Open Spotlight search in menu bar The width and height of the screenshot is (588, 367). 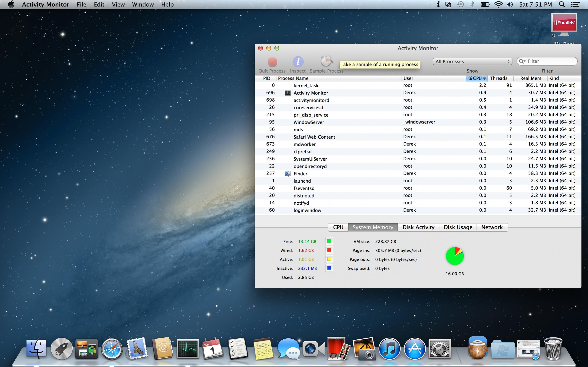pyautogui.click(x=562, y=4)
